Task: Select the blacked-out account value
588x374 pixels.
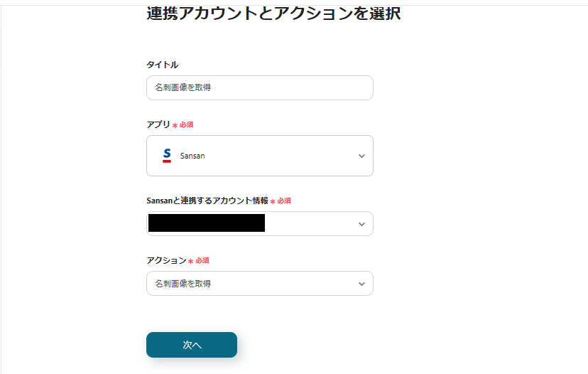Action: [206, 223]
